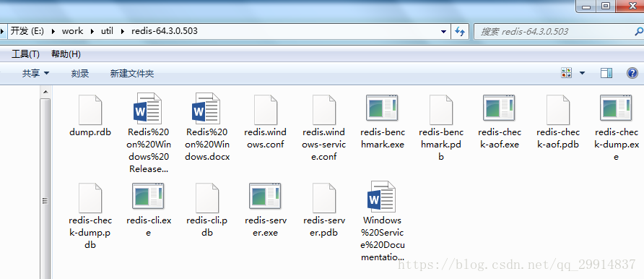Go to 开发 (E:) drive in breadcrumb
Image resolution: width=644 pixels, height=279 pixels.
click(27, 31)
